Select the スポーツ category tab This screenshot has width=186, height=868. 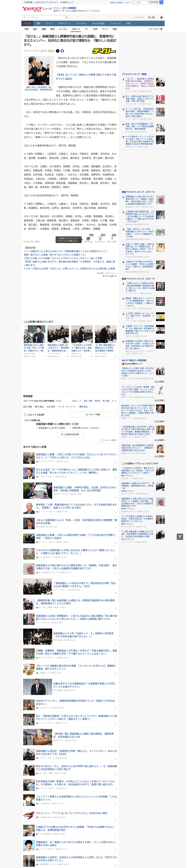coord(76,29)
